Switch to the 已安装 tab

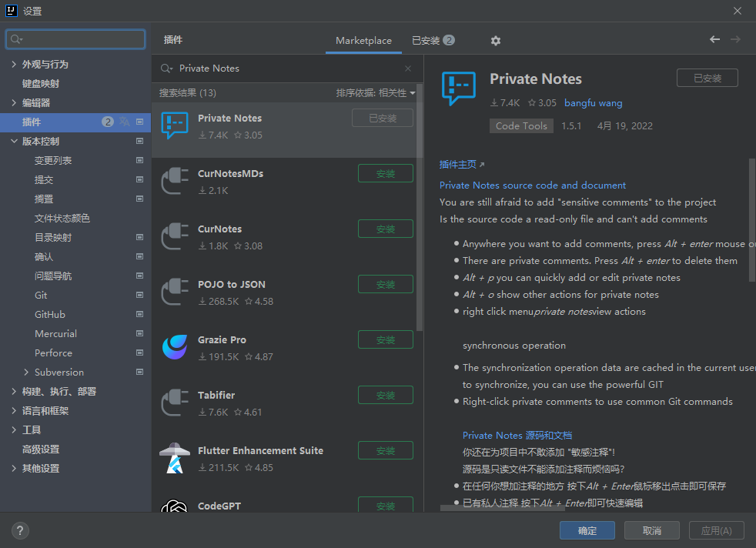[x=433, y=41]
